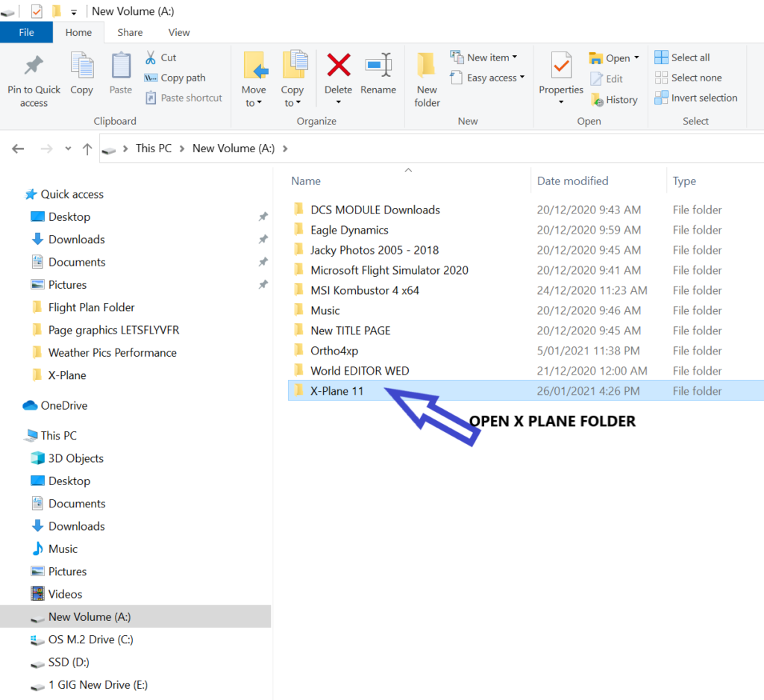Select the X-Plane 11 folder
Screen dimensions: 764x700
526,391
